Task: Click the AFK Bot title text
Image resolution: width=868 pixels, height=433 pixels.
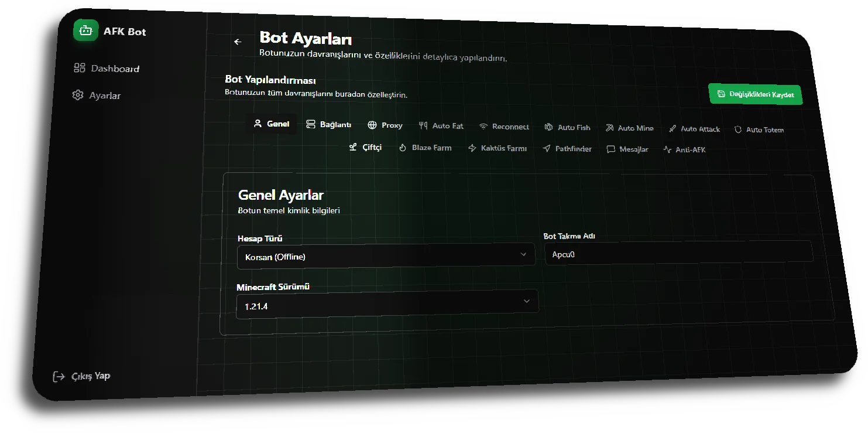Action: [x=125, y=31]
